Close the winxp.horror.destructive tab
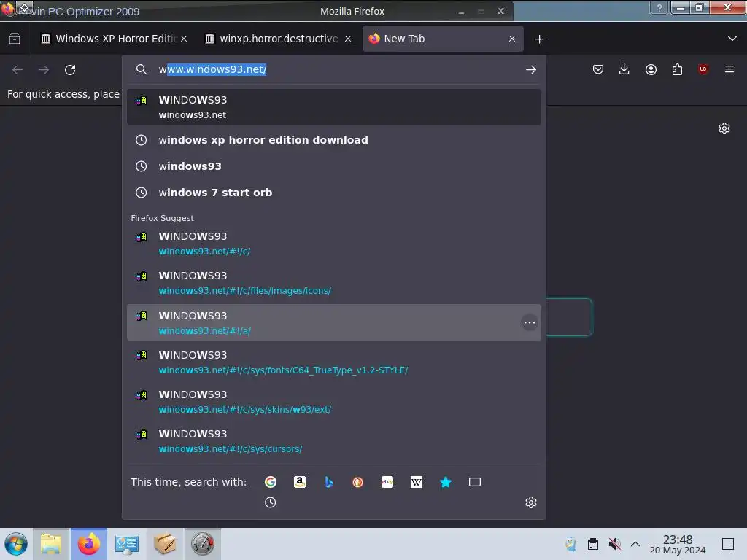Image resolution: width=747 pixels, height=560 pixels. [348, 39]
